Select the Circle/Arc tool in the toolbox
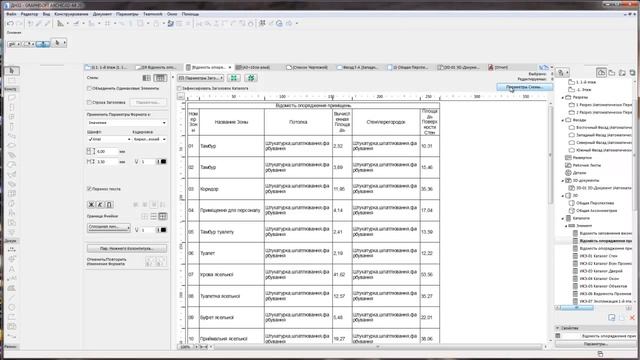 (11, 307)
